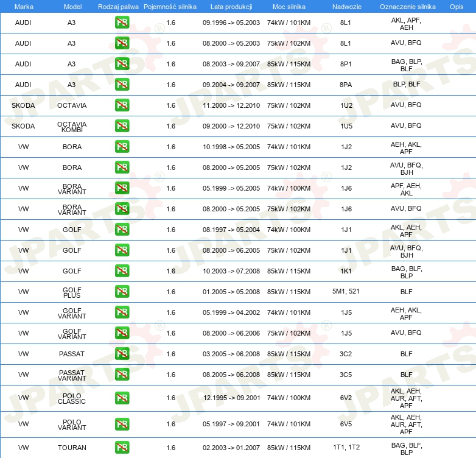Click the Moc silnika column header

pyautogui.click(x=289, y=7)
